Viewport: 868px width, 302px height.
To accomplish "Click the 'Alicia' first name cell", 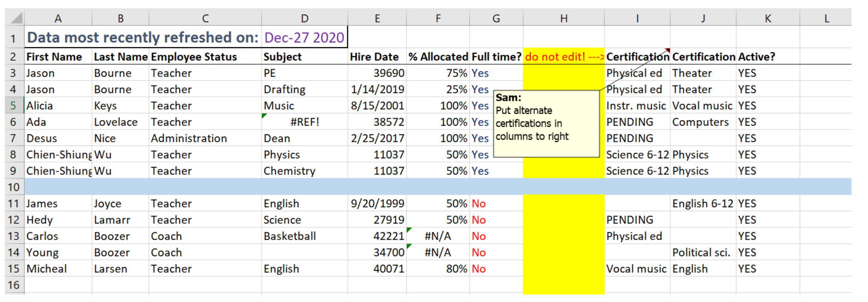I will coord(58,106).
